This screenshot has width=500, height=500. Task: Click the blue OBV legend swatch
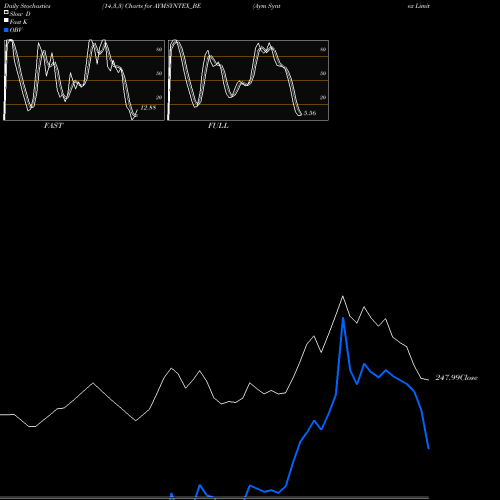[x=6, y=30]
